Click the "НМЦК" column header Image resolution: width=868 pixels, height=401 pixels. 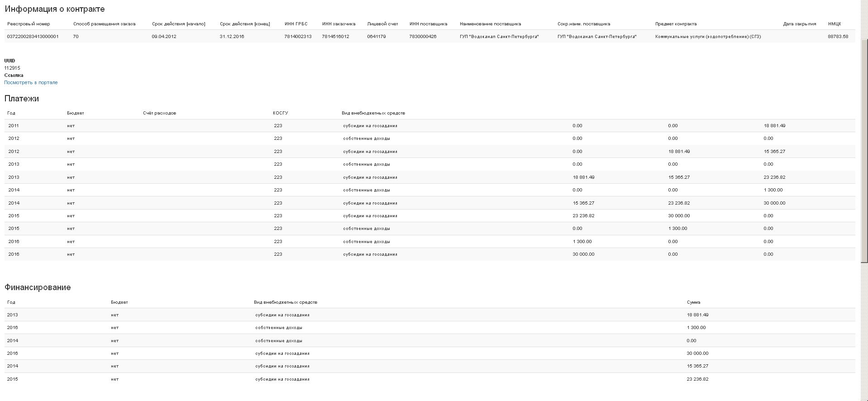pos(835,24)
